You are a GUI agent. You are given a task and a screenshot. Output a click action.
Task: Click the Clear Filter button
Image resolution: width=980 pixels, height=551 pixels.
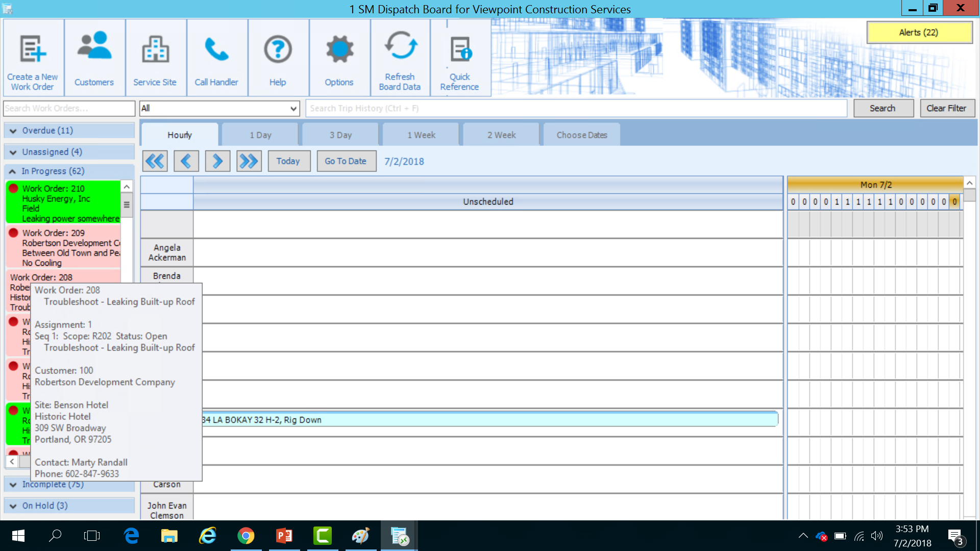[946, 108]
